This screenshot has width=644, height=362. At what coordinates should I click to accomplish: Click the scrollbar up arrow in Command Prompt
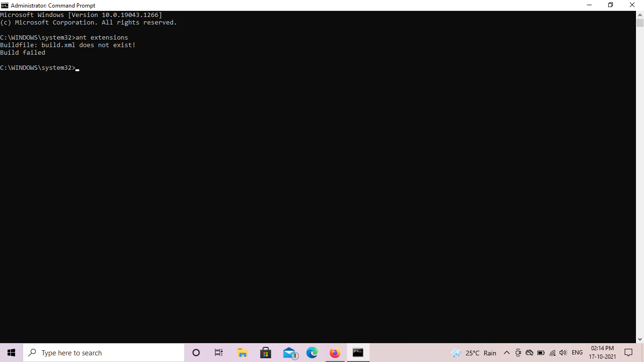click(x=640, y=15)
